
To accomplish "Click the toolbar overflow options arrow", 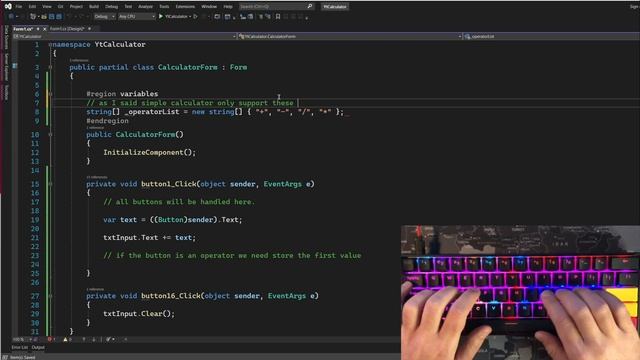I will [307, 18].
